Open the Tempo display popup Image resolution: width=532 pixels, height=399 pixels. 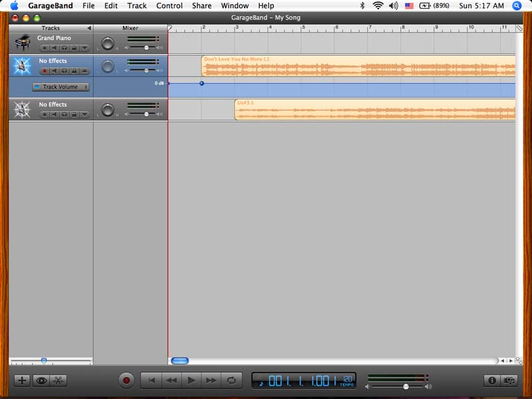point(346,380)
